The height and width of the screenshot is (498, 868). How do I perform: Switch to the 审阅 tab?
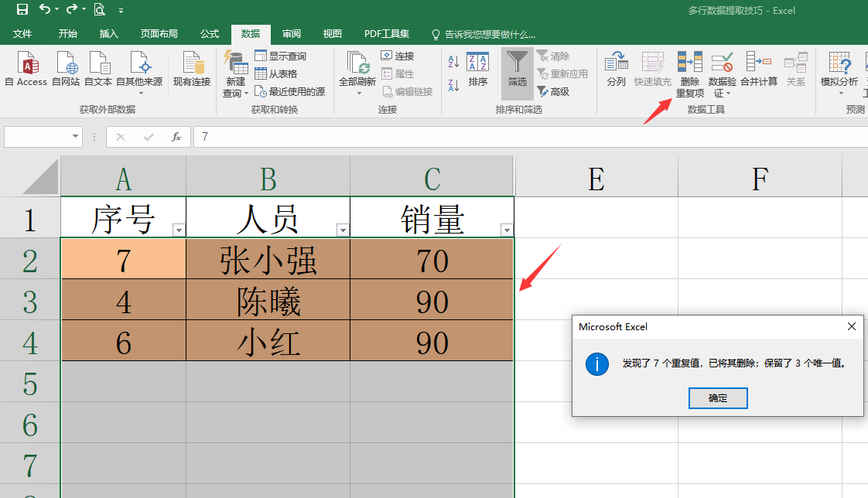coord(291,34)
